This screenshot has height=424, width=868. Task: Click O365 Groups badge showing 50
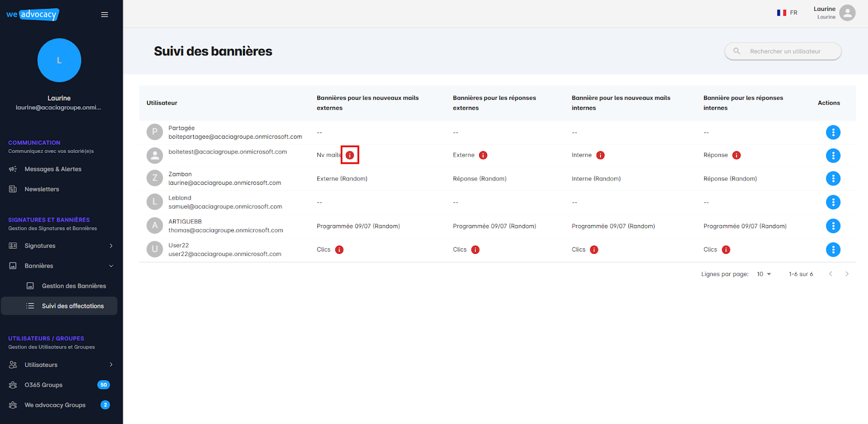pos(104,385)
